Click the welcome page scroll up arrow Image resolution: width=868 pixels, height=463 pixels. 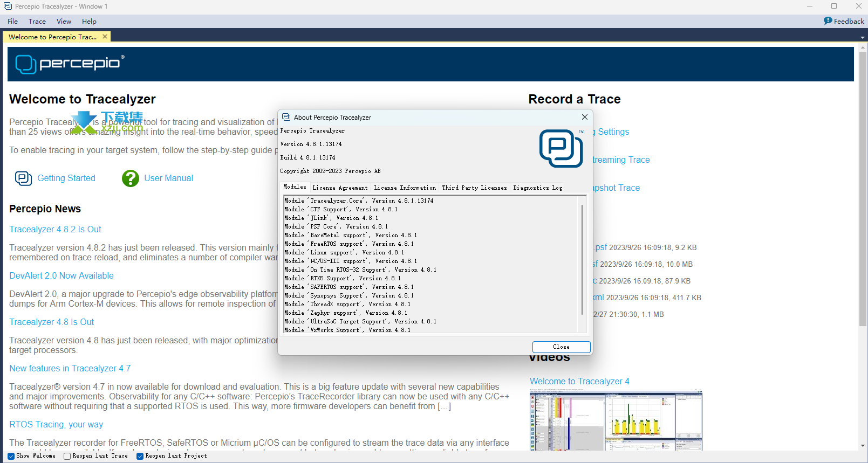point(862,47)
